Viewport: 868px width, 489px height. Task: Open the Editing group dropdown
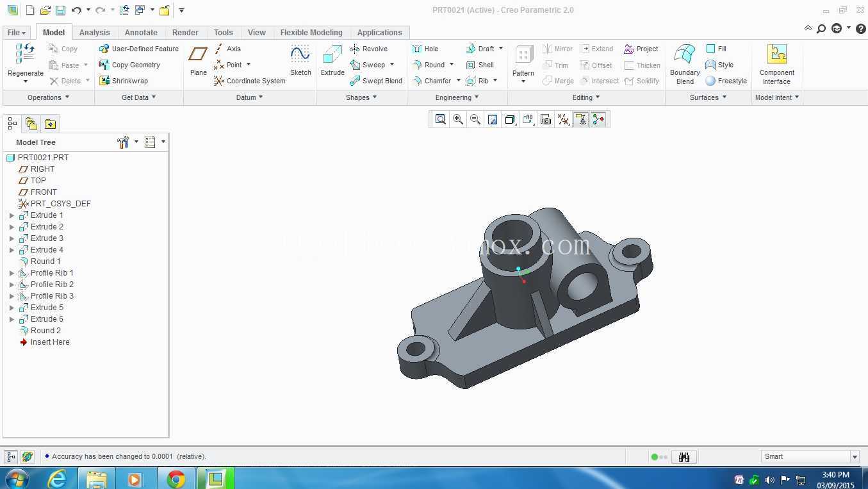[x=586, y=97]
